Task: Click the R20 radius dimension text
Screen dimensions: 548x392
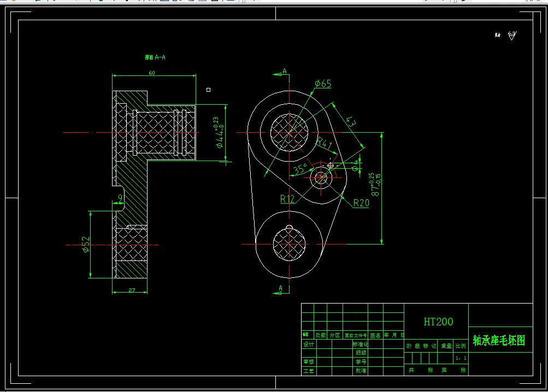Action: pyautogui.click(x=361, y=203)
